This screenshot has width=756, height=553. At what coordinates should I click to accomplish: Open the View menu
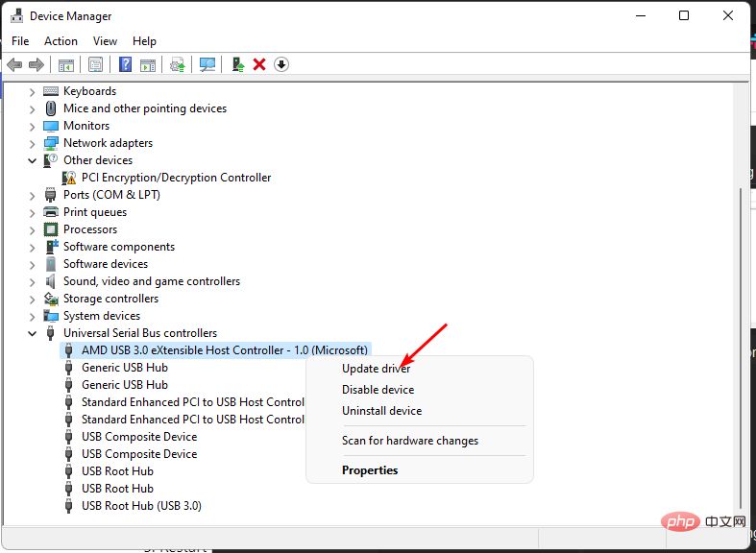105,41
